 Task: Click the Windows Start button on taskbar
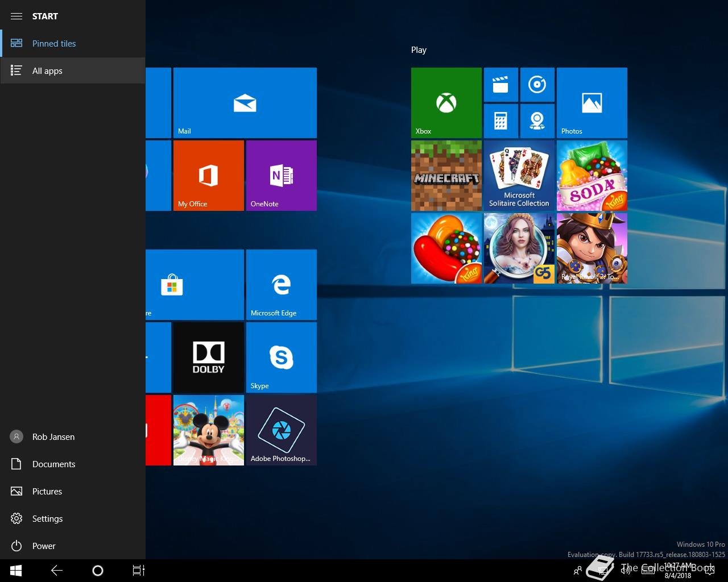pyautogui.click(x=16, y=571)
